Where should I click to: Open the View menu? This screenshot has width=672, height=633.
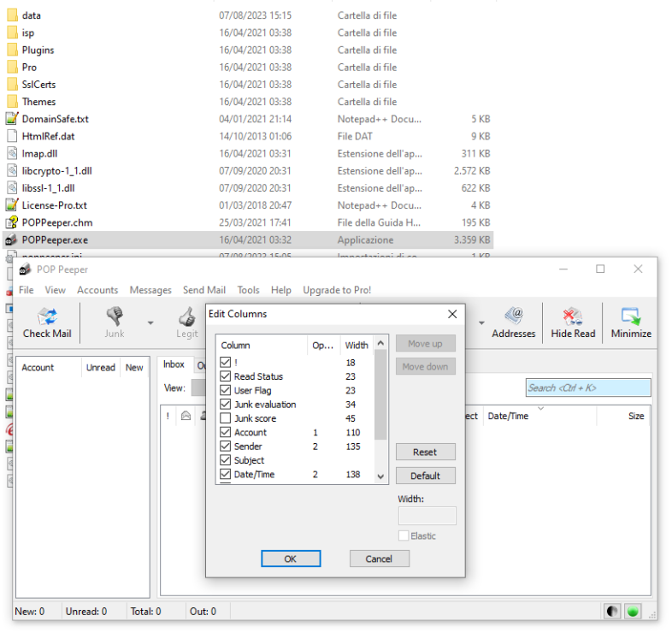pos(56,290)
